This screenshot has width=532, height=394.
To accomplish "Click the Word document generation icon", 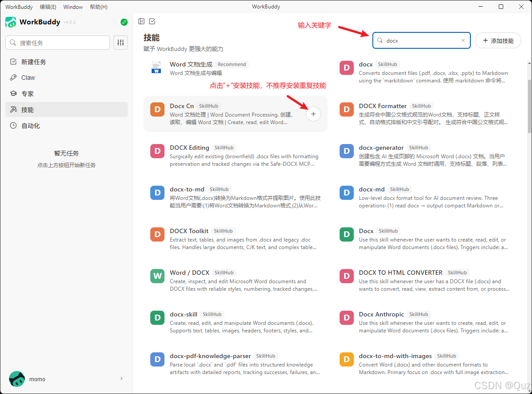I will (x=157, y=68).
